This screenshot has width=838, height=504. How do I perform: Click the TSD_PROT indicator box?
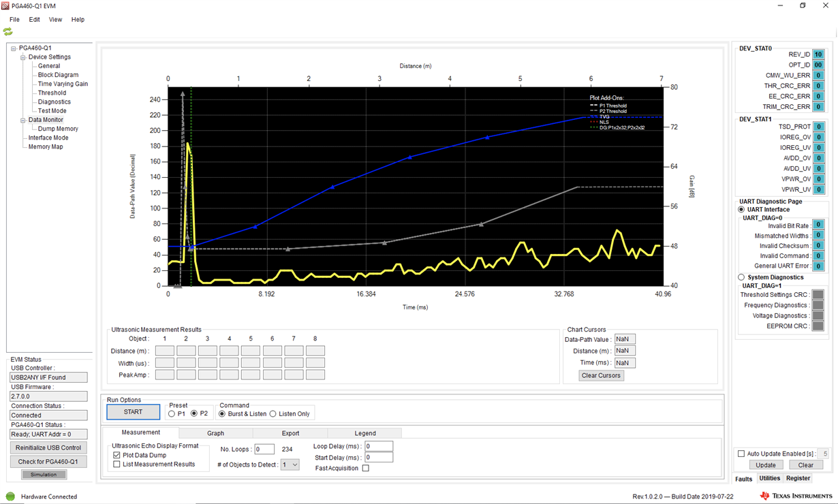coord(818,127)
